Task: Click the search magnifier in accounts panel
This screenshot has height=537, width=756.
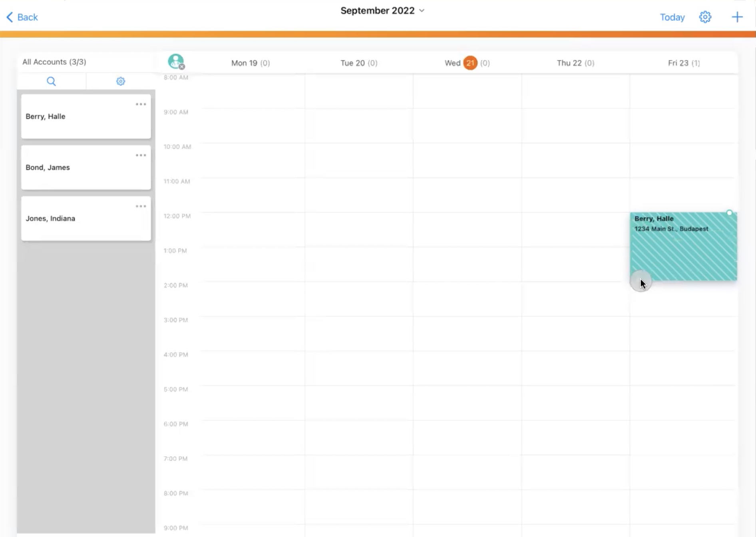Action: coord(51,82)
